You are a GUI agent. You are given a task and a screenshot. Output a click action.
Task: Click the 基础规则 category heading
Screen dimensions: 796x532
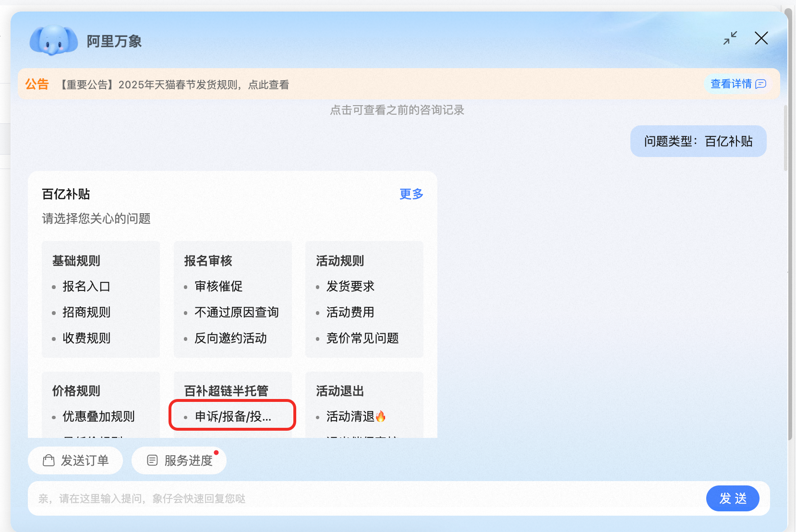tap(76, 261)
